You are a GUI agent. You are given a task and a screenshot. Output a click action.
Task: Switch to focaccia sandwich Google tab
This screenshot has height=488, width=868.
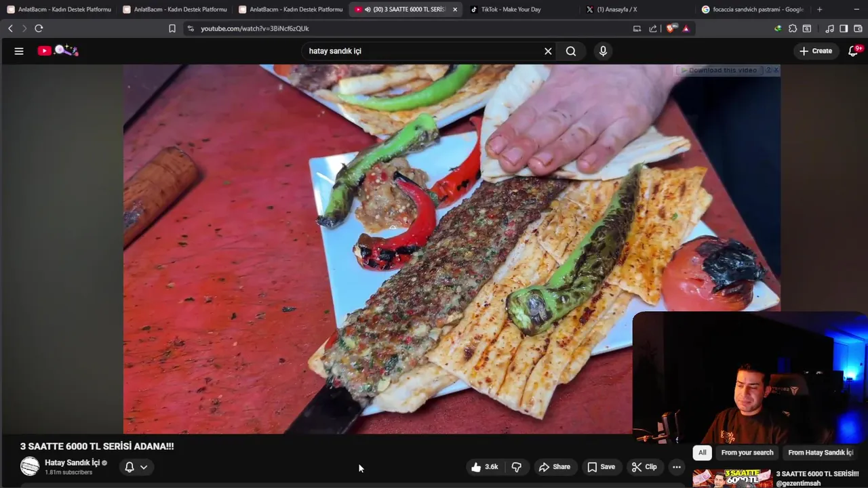pyautogui.click(x=751, y=9)
